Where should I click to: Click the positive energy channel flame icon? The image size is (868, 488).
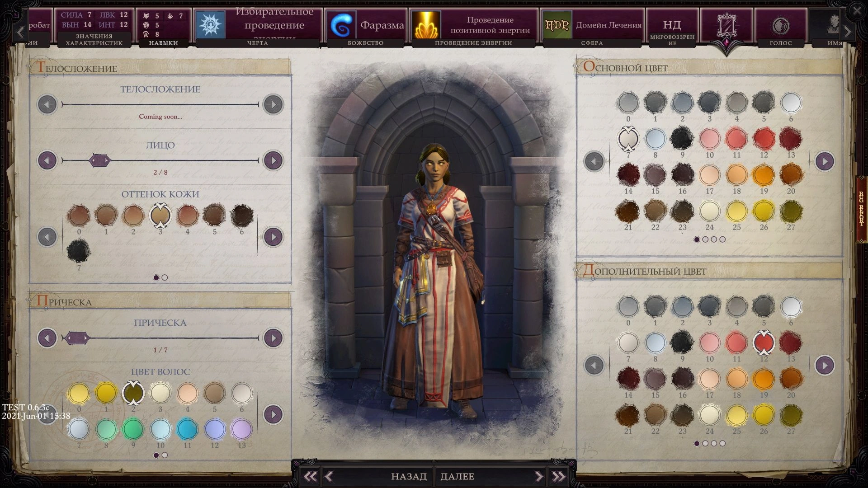point(426,25)
